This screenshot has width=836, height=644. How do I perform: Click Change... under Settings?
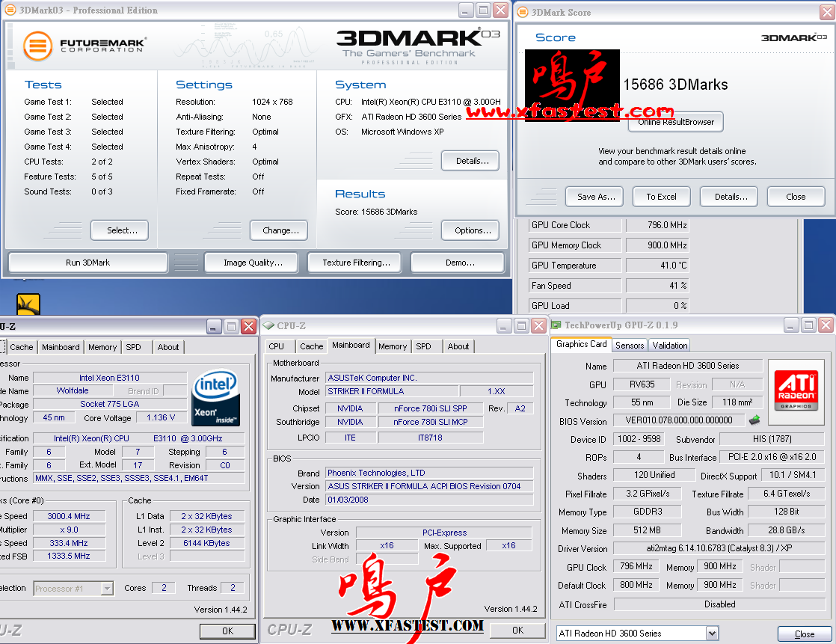[x=280, y=230]
